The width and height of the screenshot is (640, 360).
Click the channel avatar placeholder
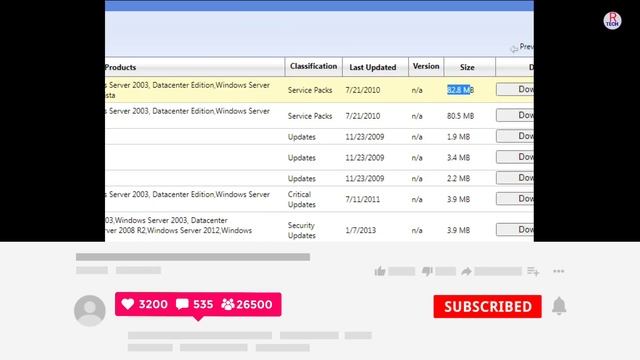click(90, 311)
